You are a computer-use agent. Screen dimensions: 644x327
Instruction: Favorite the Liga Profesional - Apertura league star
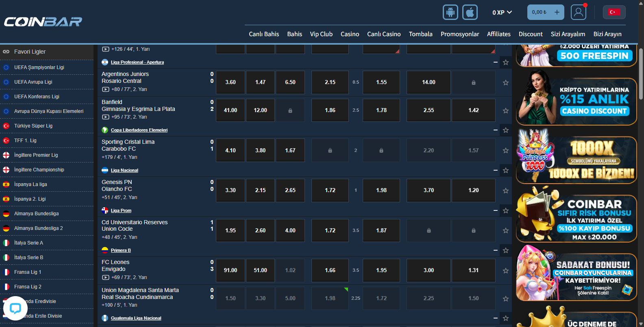[x=506, y=63]
